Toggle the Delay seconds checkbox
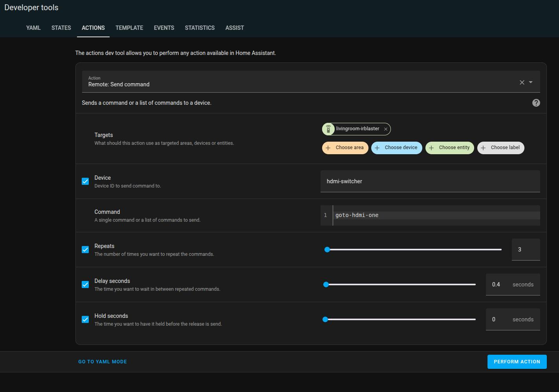Viewport: 559px width, 392px height. 85,284
